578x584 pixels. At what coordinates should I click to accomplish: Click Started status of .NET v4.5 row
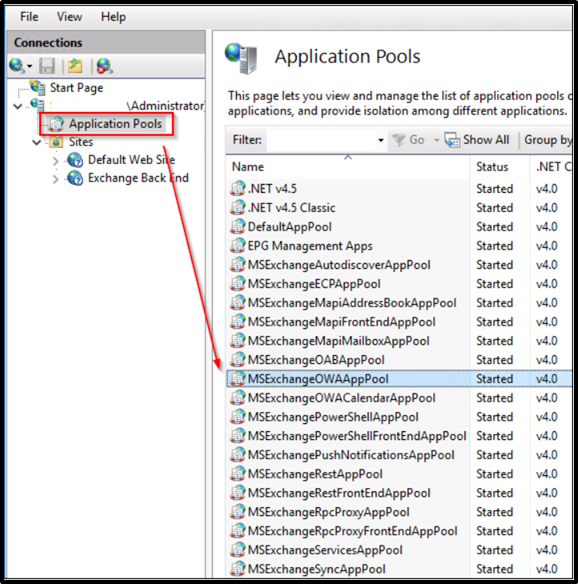coord(495,189)
